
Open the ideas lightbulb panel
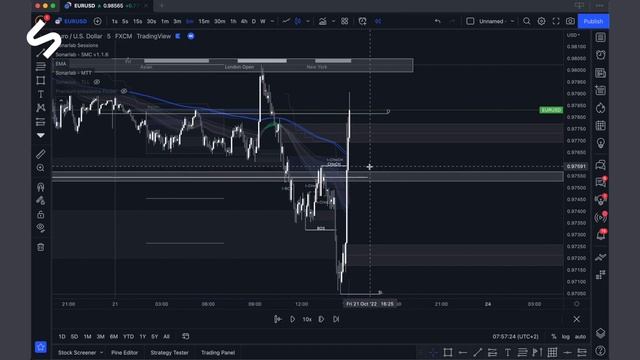click(600, 143)
